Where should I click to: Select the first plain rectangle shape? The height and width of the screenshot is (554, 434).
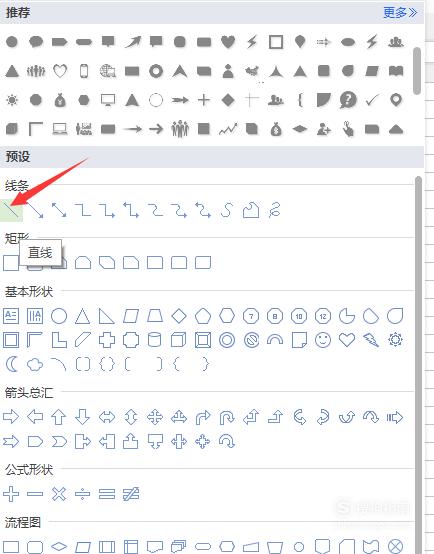point(11,263)
